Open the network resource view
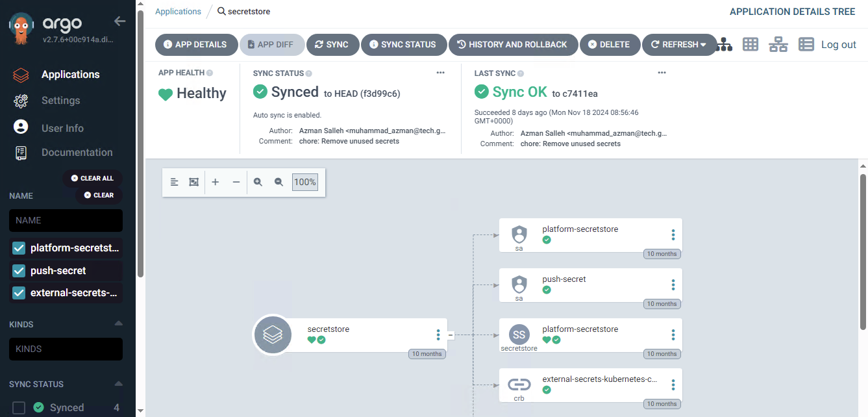868x417 pixels. click(778, 44)
